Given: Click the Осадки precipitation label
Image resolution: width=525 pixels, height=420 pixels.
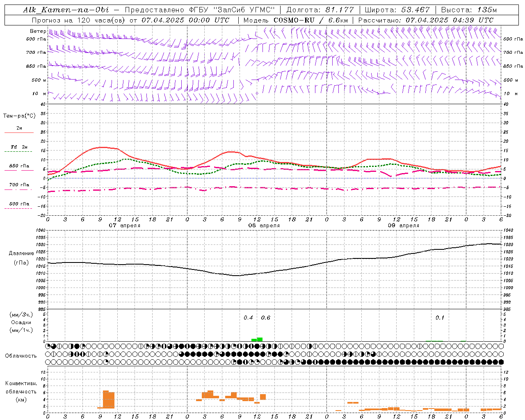Looking at the screenshot, I should coord(21,322).
